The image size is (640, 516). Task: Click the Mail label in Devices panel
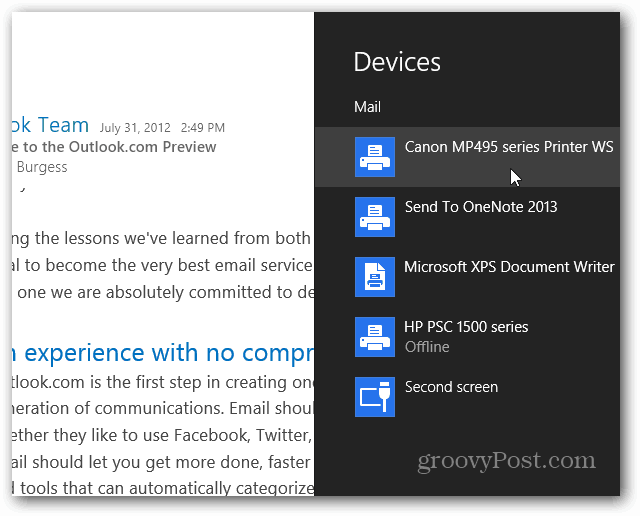(367, 107)
